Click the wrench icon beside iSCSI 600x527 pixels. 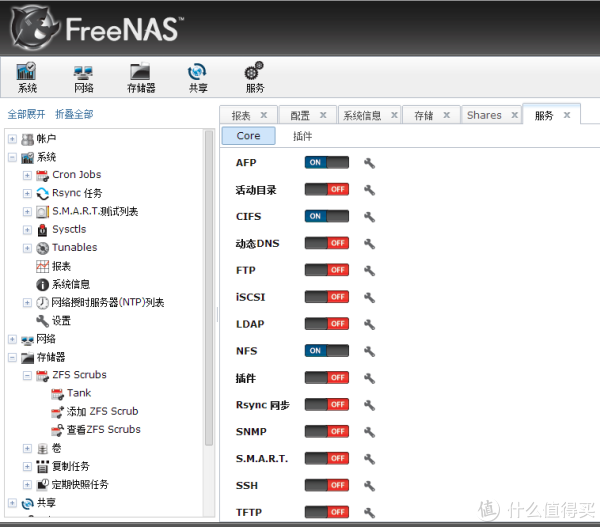[369, 298]
